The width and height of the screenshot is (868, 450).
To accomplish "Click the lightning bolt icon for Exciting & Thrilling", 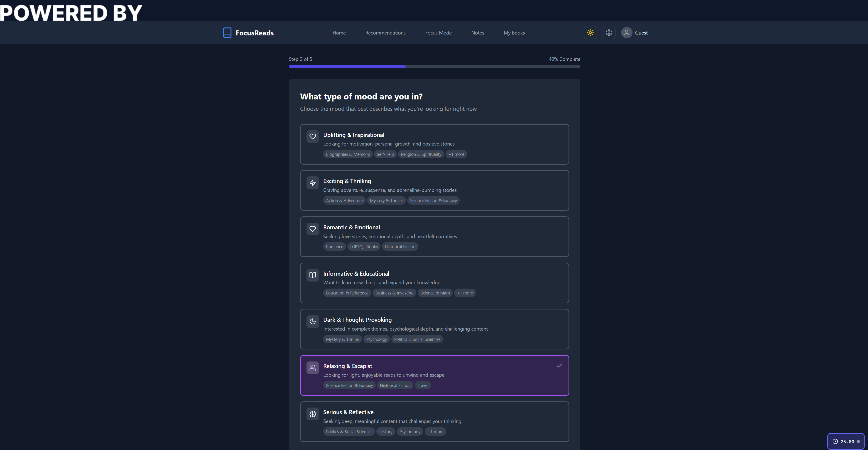I will pos(312,183).
